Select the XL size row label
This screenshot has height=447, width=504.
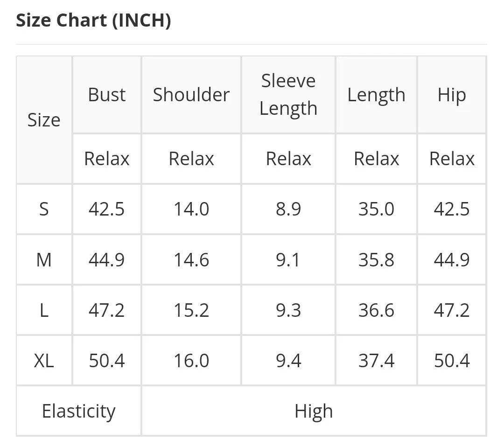click(44, 361)
